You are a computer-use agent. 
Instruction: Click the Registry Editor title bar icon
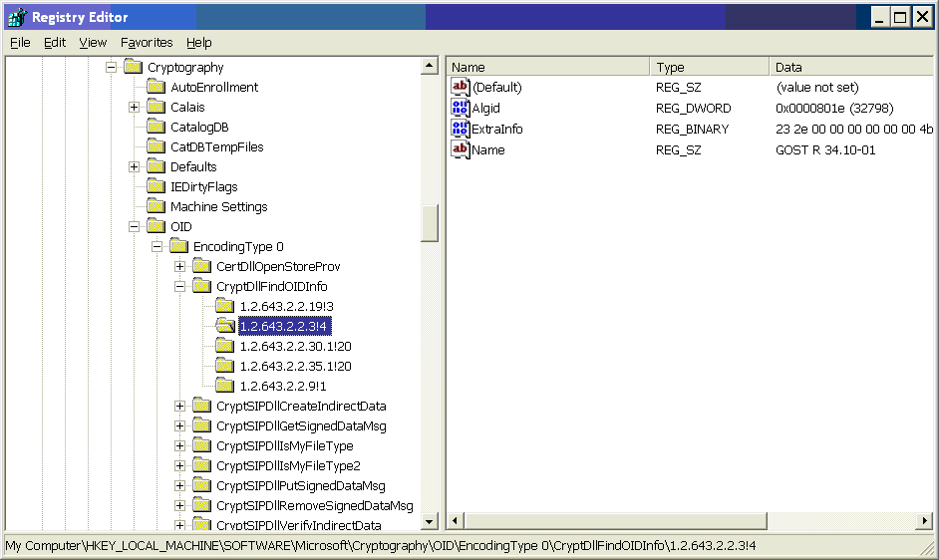point(16,17)
